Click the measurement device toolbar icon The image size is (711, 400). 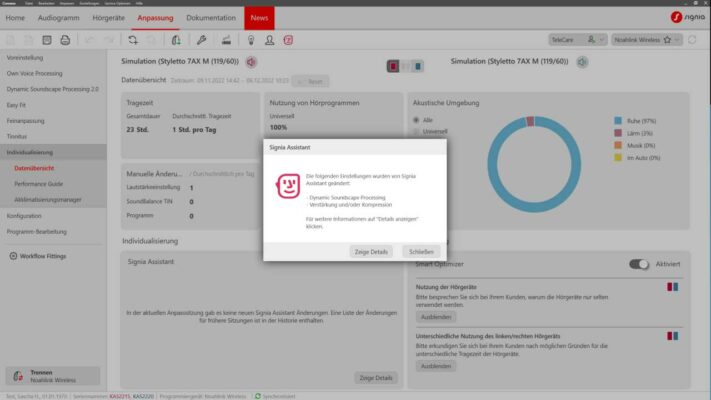coord(226,40)
